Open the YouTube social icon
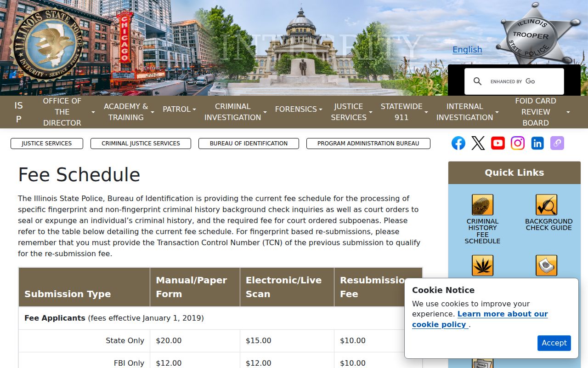Image resolution: width=588 pixels, height=368 pixels. tap(498, 143)
